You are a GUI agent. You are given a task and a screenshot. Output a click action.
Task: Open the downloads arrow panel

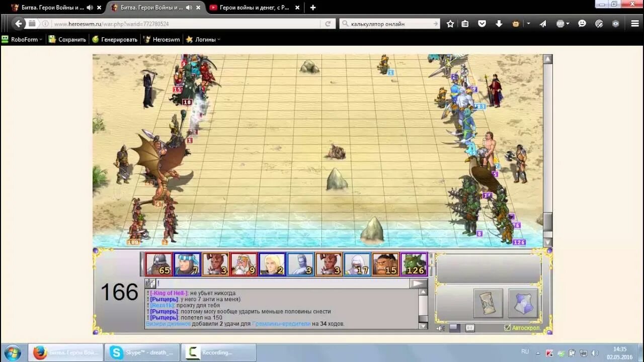[x=499, y=24]
